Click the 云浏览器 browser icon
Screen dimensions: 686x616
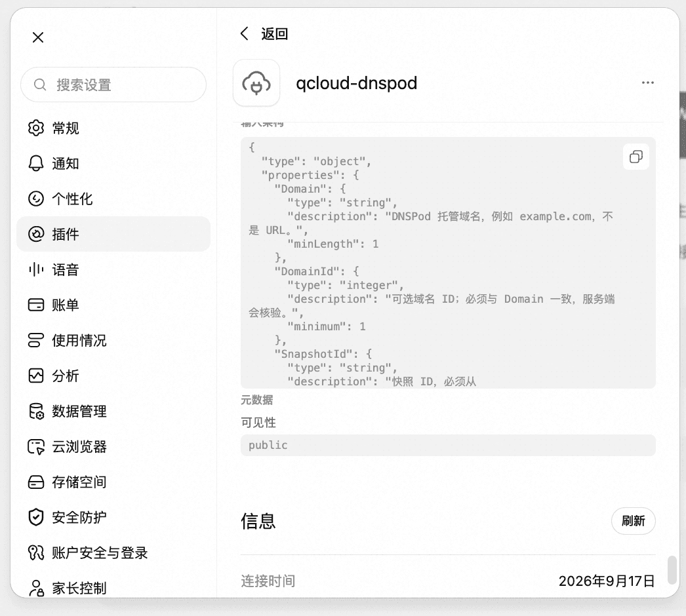(36, 446)
